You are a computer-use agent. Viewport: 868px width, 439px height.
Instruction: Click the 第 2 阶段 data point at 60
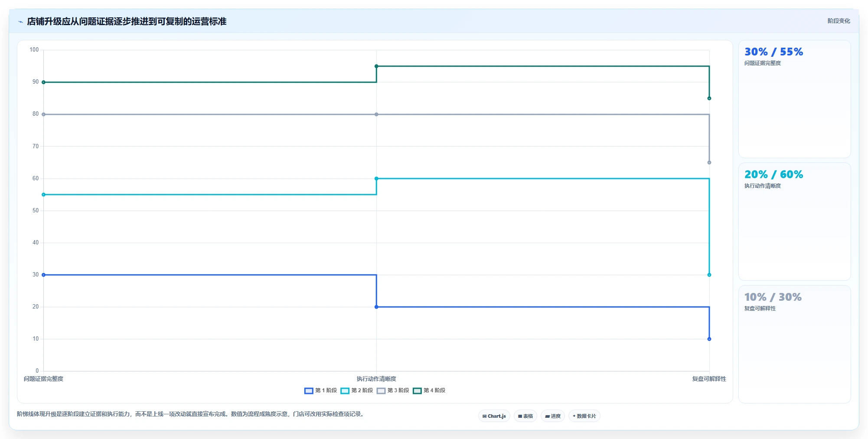point(376,179)
